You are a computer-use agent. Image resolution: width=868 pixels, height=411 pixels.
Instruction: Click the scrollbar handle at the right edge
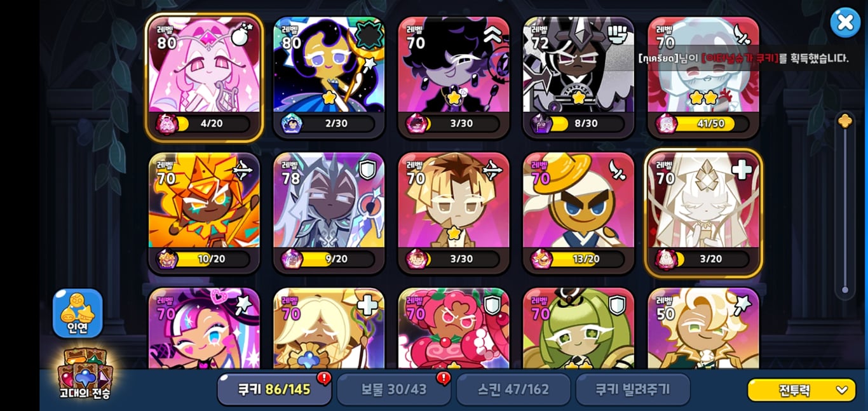point(844,121)
